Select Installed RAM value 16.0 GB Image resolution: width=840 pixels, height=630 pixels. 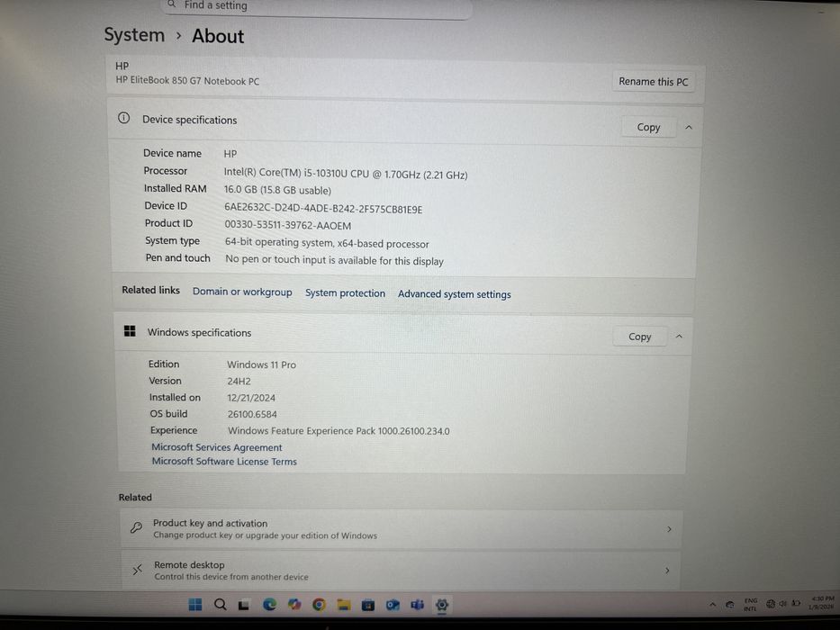coord(277,190)
